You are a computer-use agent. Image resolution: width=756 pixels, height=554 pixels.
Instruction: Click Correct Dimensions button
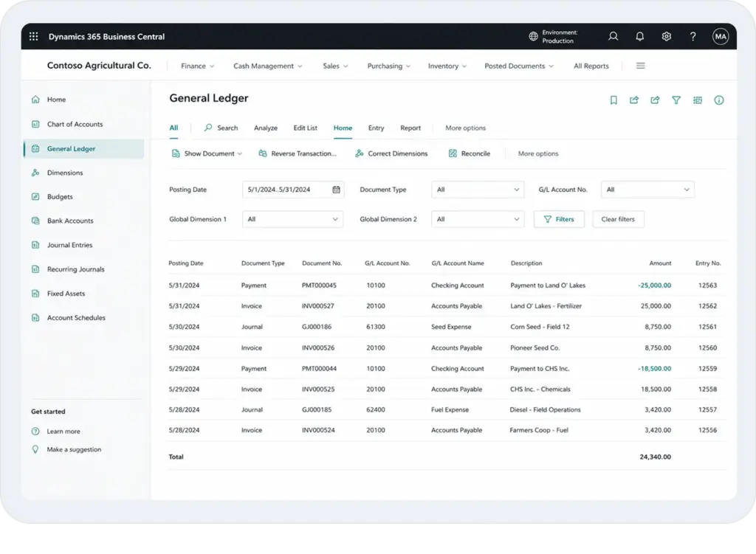coord(391,153)
